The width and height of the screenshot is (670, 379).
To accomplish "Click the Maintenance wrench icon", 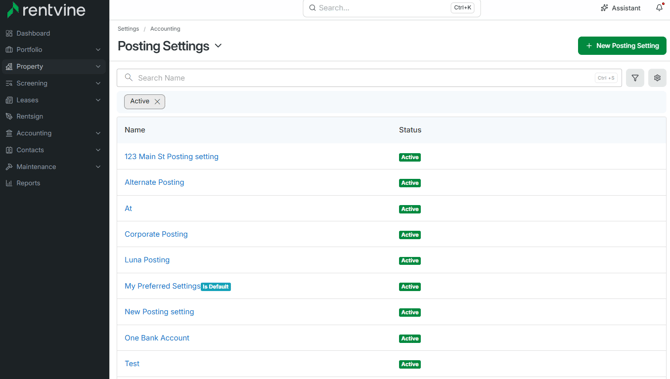I will (x=9, y=167).
